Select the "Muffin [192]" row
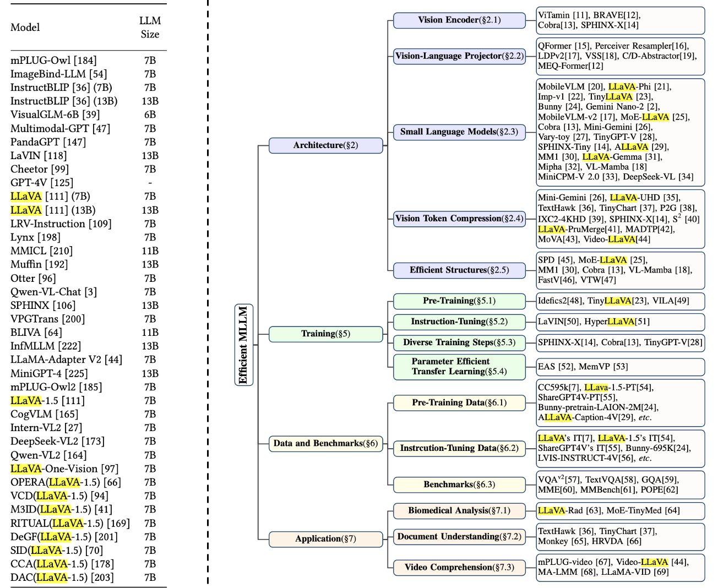 tap(88, 264)
